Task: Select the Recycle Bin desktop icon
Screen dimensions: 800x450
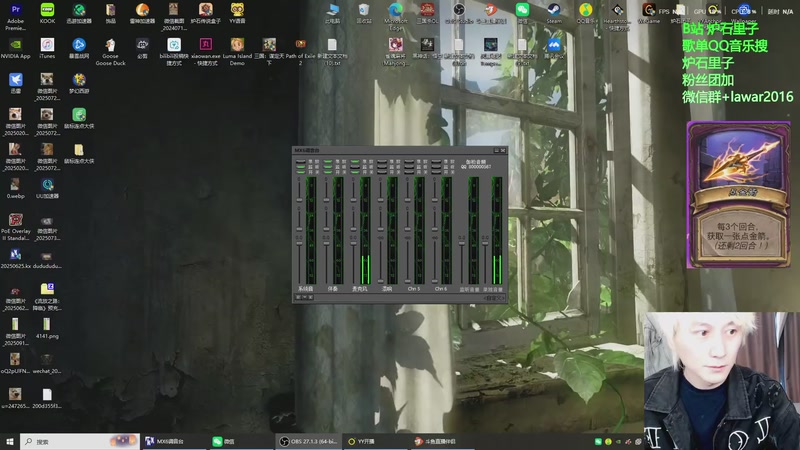Action: [x=363, y=14]
